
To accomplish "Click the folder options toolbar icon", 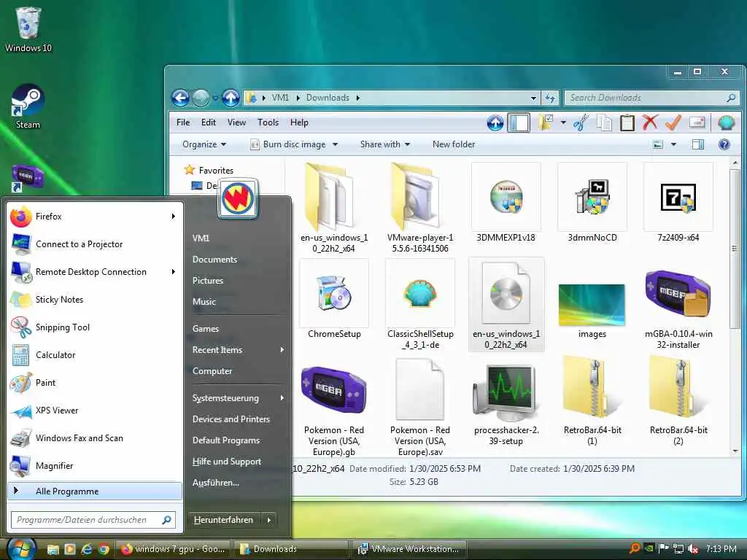I will (546, 122).
